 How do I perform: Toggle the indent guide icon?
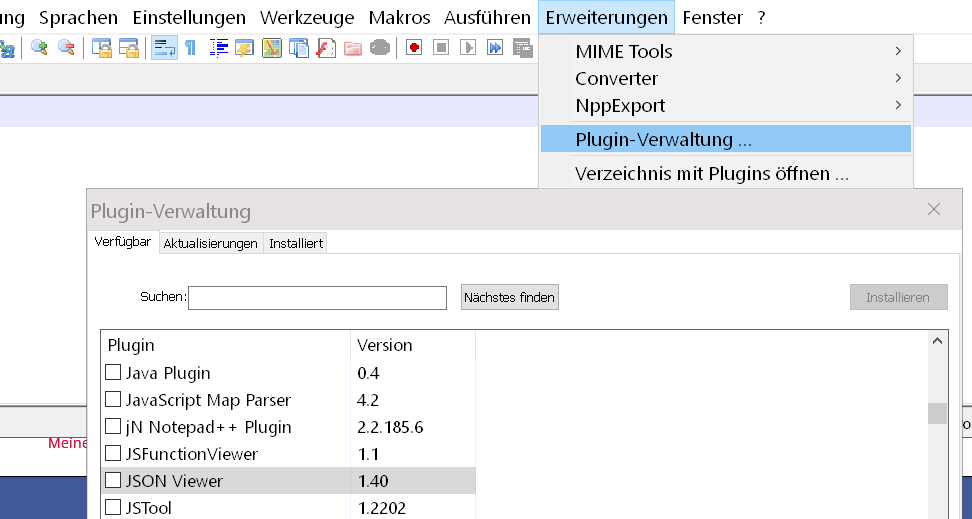pyautogui.click(x=218, y=48)
